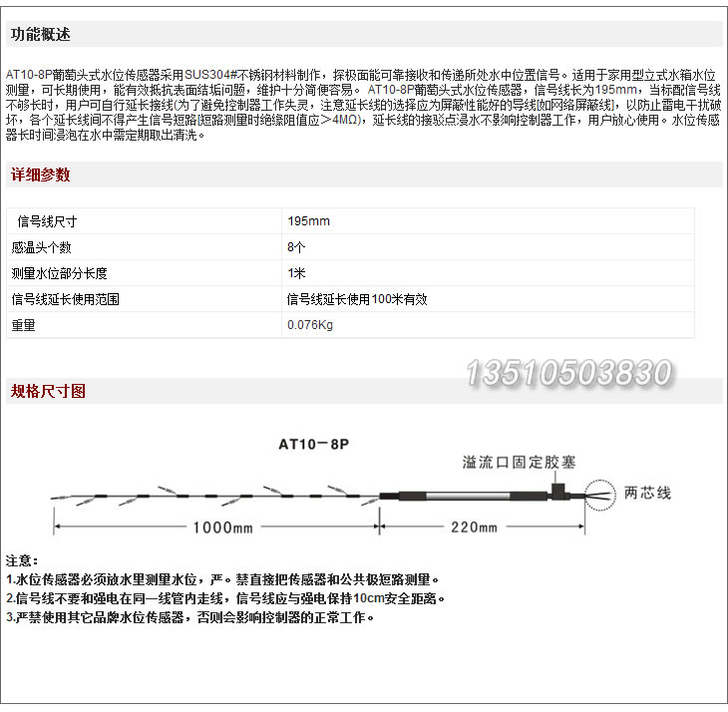Click the 1米 value cell
Screen dimensions: 728x712
click(488, 273)
